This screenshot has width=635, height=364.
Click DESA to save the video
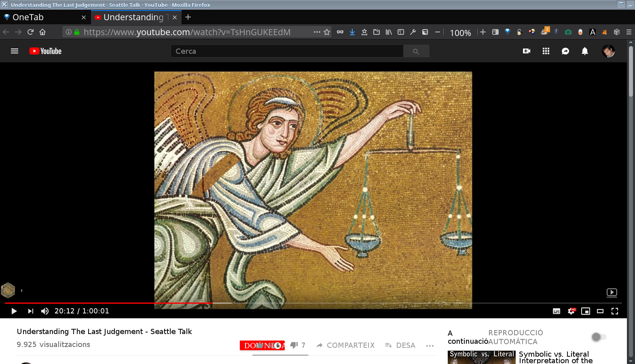click(400, 345)
